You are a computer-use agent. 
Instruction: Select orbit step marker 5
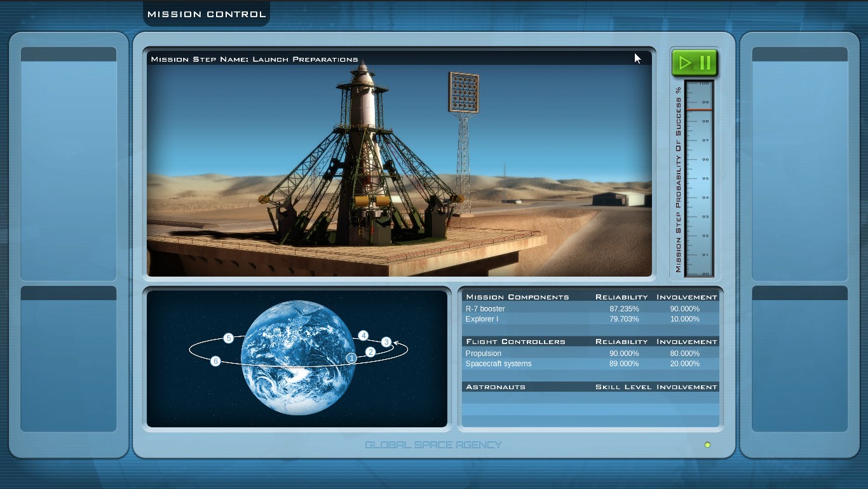tap(229, 338)
